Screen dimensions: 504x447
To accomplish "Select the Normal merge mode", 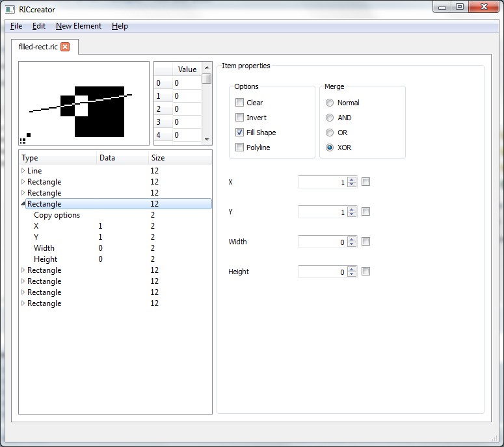I will [330, 103].
